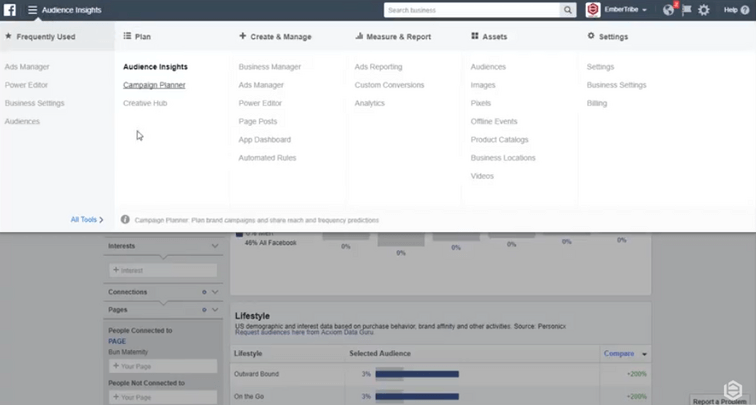Image resolution: width=756 pixels, height=405 pixels.
Task: Open Ads Reporting
Action: pyautogui.click(x=378, y=67)
